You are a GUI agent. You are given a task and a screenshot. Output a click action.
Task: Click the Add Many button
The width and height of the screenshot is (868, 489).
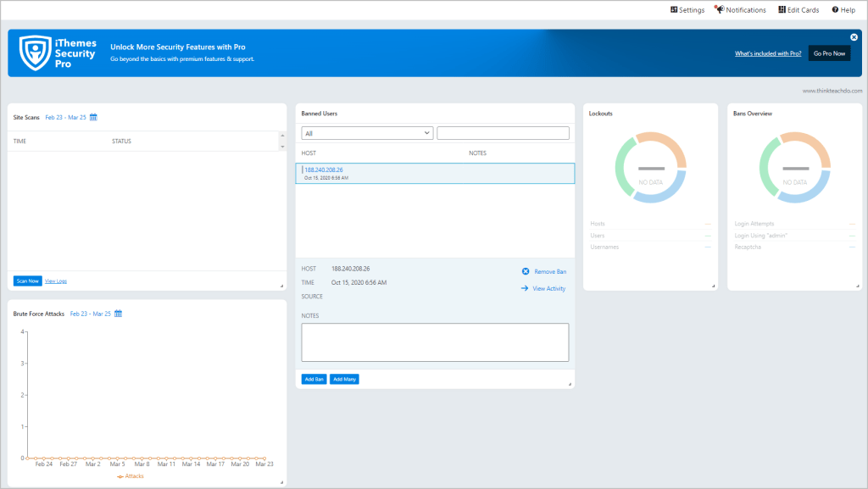344,379
